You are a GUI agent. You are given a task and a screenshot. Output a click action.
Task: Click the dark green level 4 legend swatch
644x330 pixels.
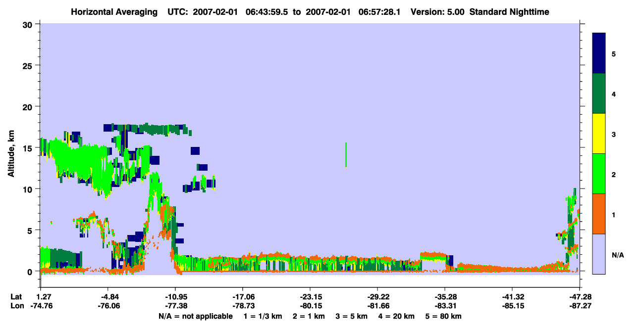(599, 94)
